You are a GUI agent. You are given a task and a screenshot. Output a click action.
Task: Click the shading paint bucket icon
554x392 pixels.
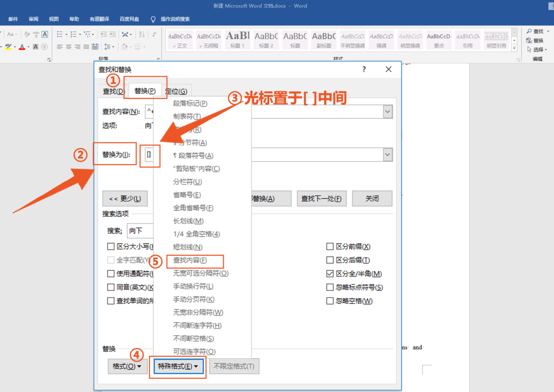(124, 47)
